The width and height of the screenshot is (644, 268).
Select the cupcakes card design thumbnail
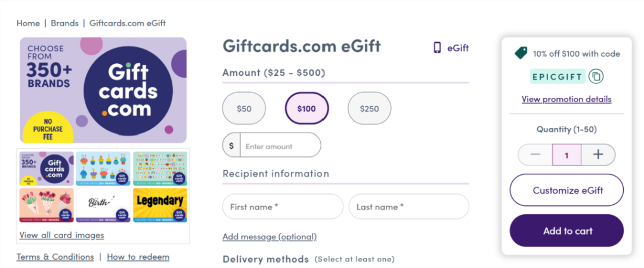pyautogui.click(x=103, y=168)
